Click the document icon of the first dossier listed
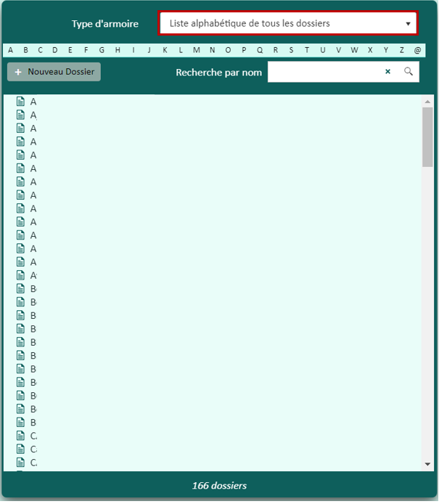This screenshot has height=504, width=439. click(20, 102)
